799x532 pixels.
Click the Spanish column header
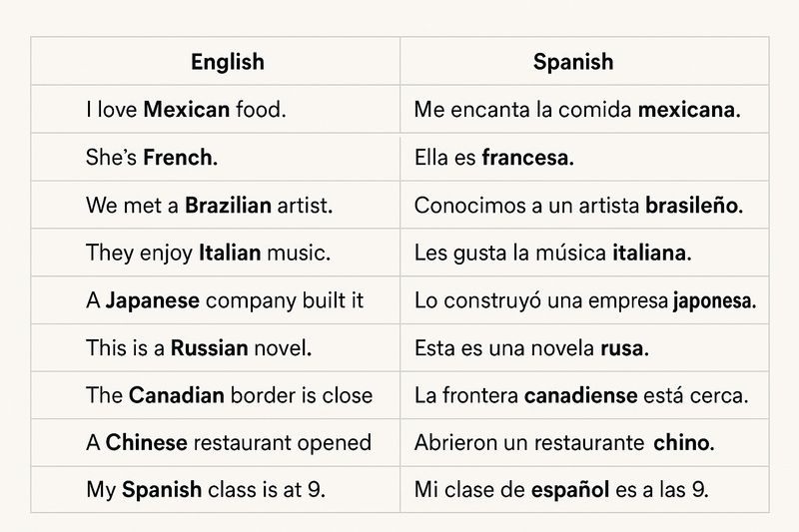coord(573,62)
